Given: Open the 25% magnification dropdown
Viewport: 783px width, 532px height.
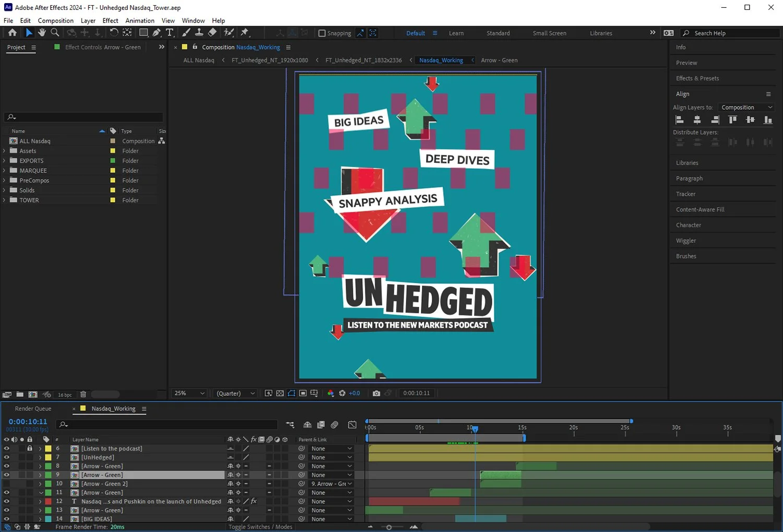Looking at the screenshot, I should pos(189,393).
